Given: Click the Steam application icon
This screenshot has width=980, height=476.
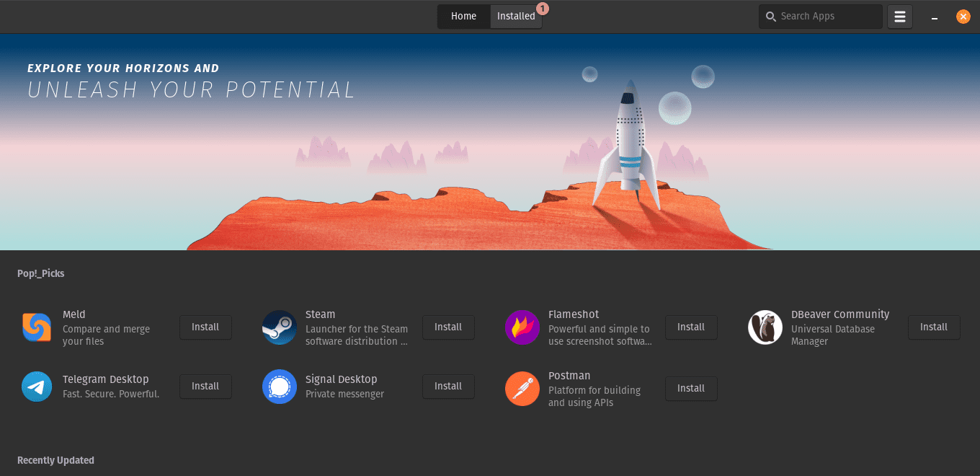Looking at the screenshot, I should 280,327.
